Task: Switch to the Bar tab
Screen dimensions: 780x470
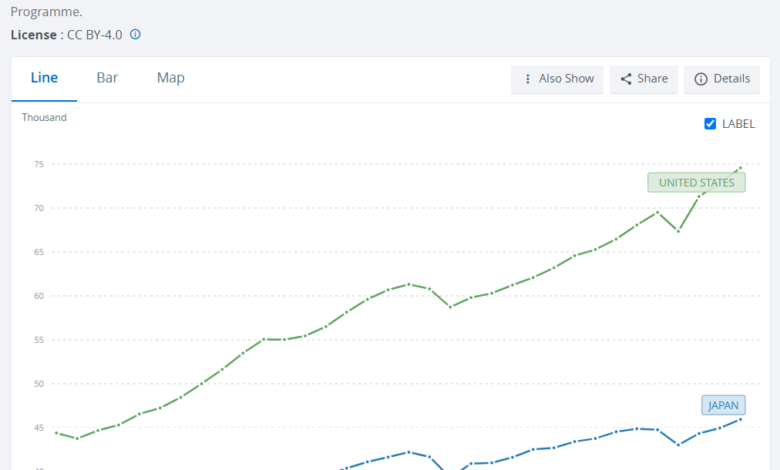Action: point(107,78)
